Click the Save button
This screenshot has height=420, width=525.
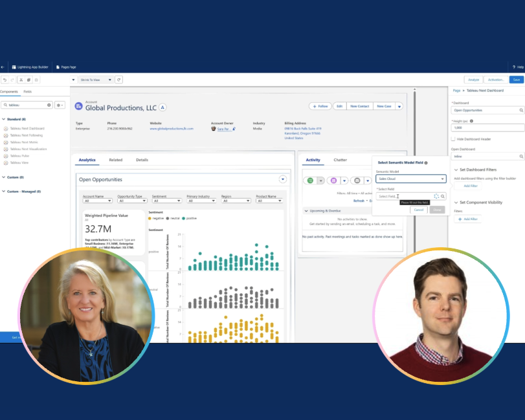coord(517,80)
